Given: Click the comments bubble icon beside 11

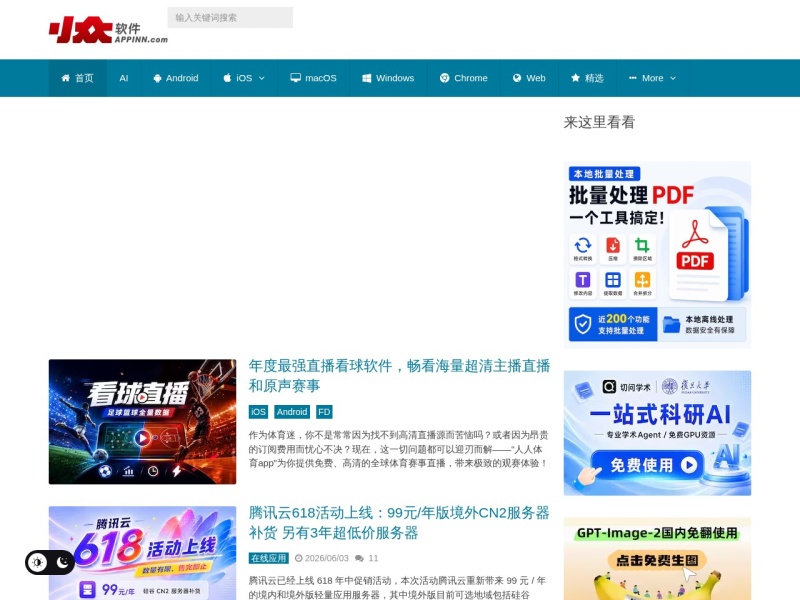Looking at the screenshot, I should click(x=359, y=558).
